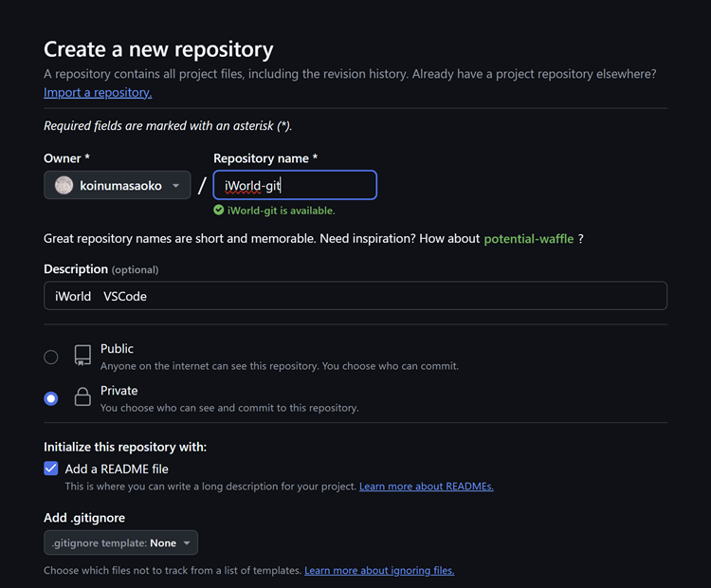This screenshot has width=711, height=588.
Task: Open the Import a repository link
Action: point(98,93)
